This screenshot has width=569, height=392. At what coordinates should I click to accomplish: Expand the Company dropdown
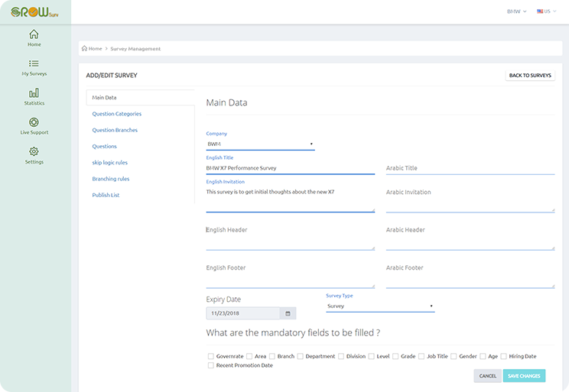point(260,144)
